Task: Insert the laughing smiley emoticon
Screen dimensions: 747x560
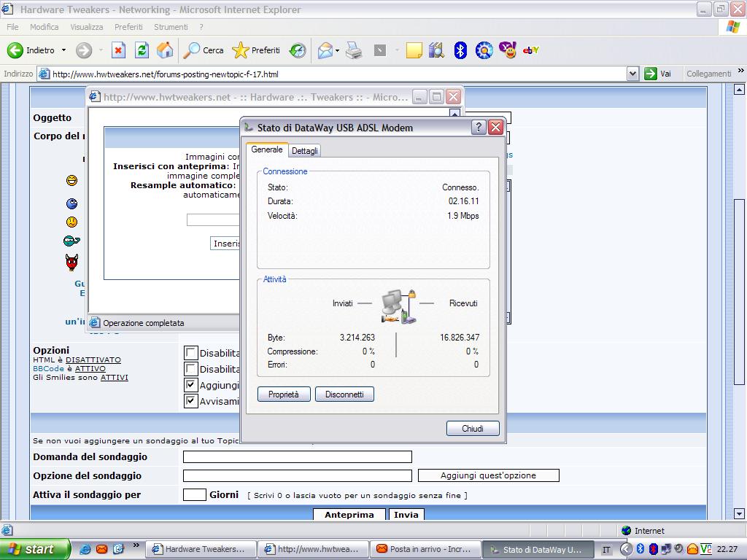Action: 72,181
